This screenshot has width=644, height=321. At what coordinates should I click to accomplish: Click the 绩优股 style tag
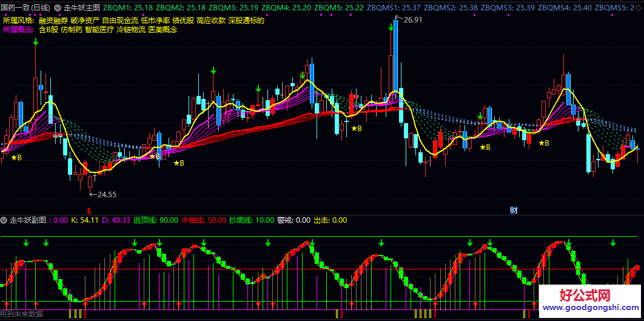[183, 21]
